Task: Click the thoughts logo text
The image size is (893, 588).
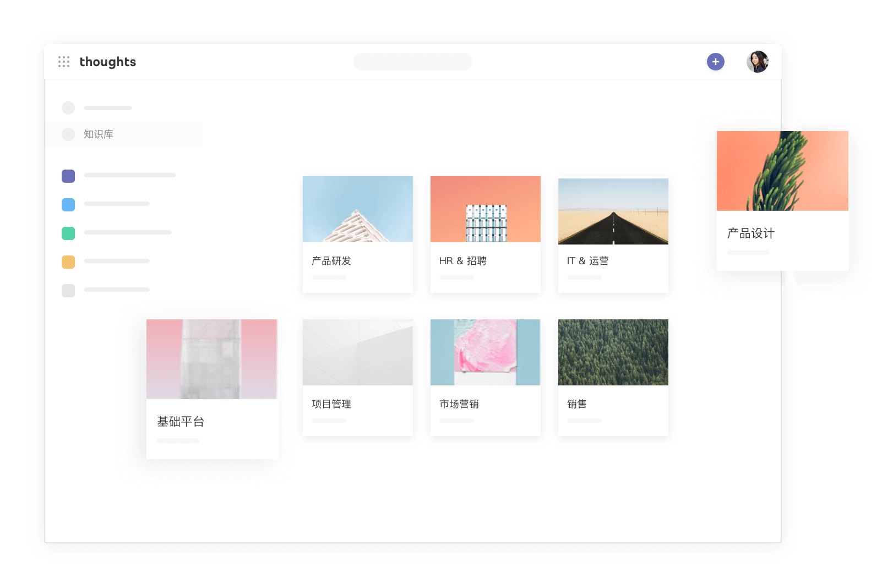Action: pyautogui.click(x=107, y=62)
